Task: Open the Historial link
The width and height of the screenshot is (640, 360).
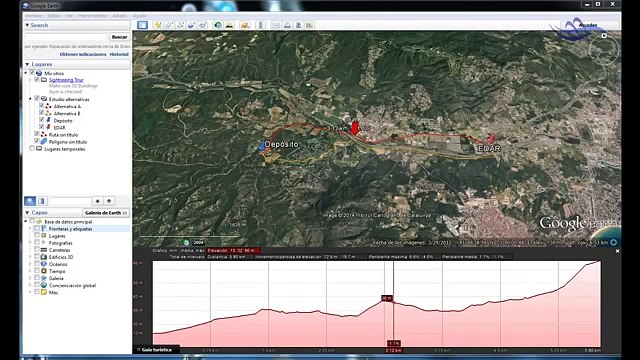Action: pos(119,54)
